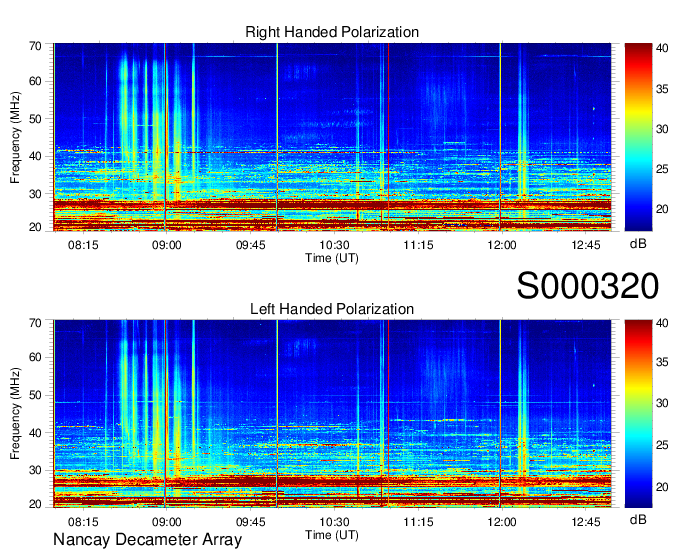Image resolution: width=680 pixels, height=552 pixels.
Task: Click the dB unit label under lower color bar
Action: (x=638, y=519)
